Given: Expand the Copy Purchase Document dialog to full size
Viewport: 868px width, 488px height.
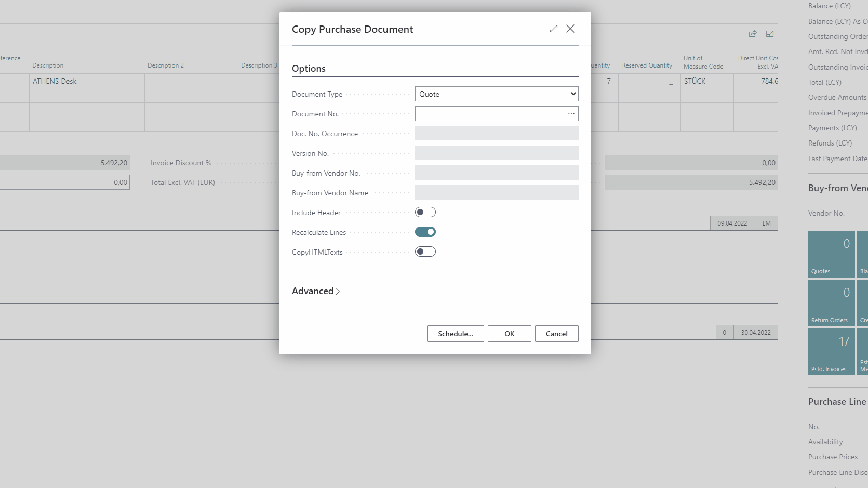Looking at the screenshot, I should coord(554,29).
